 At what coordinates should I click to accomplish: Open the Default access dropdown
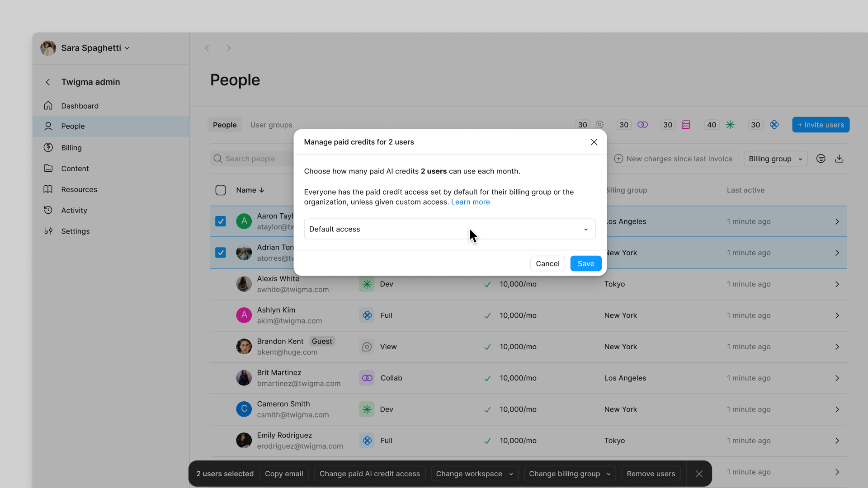coord(450,229)
